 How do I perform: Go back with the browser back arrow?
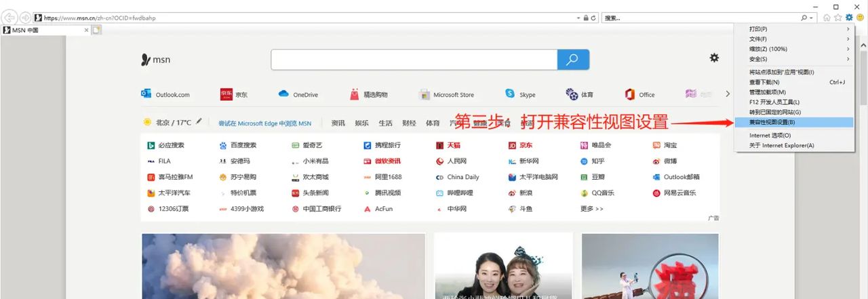tap(10, 17)
